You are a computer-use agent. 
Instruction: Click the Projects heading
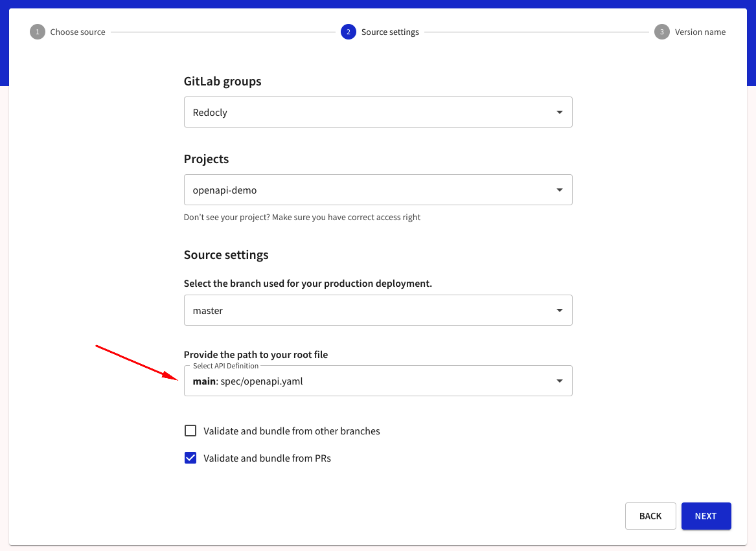pos(206,159)
